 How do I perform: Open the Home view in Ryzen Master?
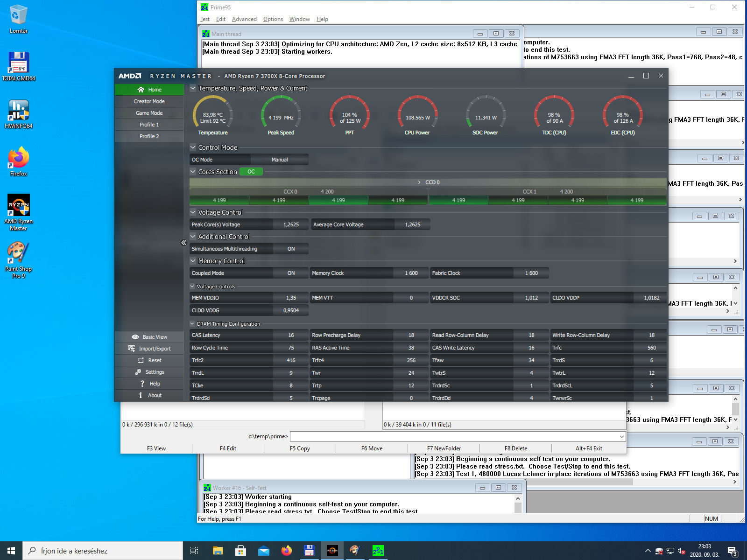point(149,90)
